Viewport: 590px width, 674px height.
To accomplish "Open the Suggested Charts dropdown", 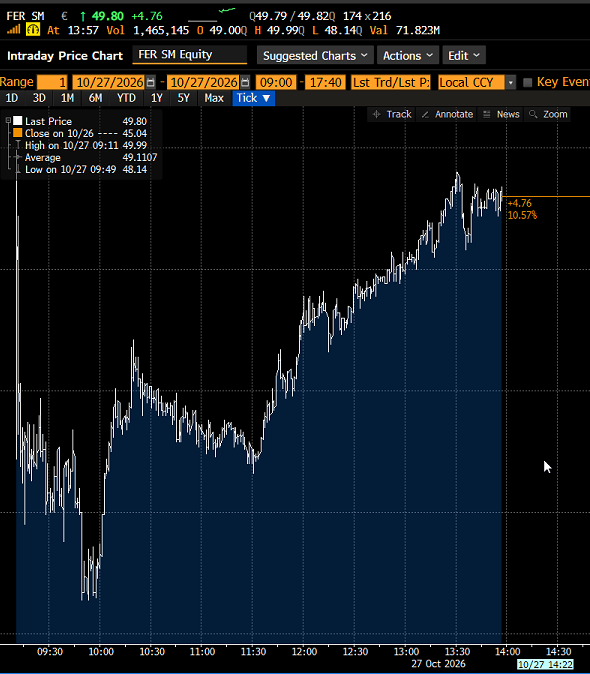I will coord(315,55).
